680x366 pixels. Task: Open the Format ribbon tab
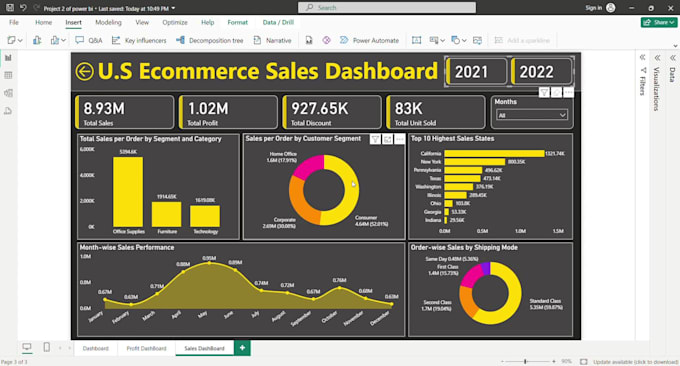pyautogui.click(x=238, y=22)
